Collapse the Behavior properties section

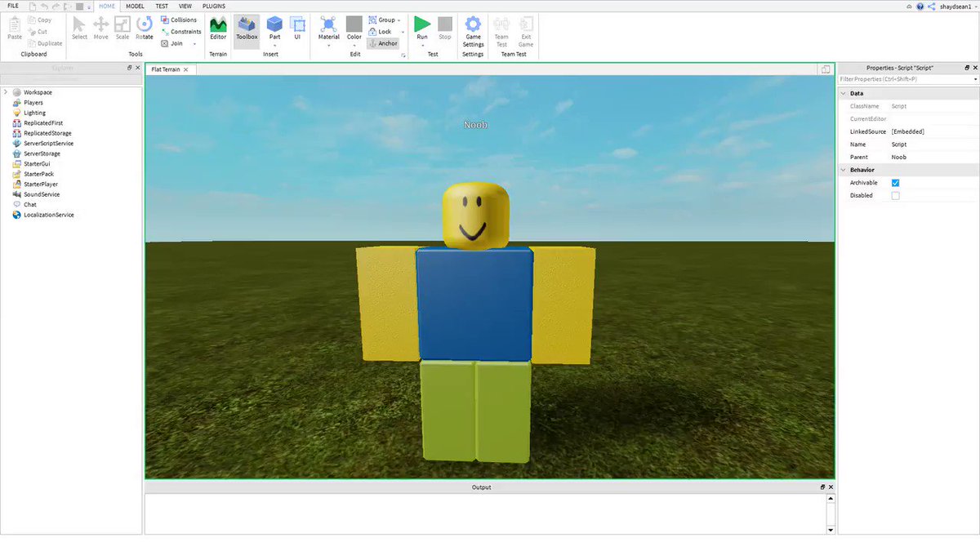[x=844, y=170]
